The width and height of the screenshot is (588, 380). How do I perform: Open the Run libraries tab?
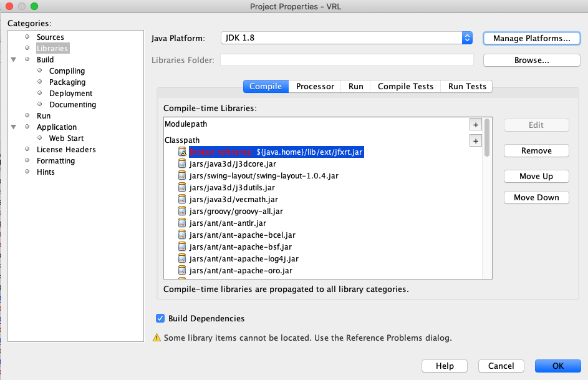(x=355, y=86)
